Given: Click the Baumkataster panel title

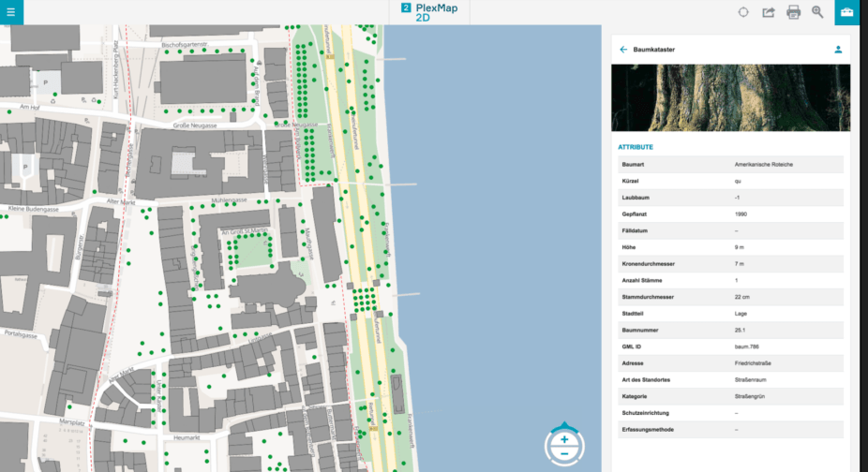Looking at the screenshot, I should pyautogui.click(x=653, y=50).
